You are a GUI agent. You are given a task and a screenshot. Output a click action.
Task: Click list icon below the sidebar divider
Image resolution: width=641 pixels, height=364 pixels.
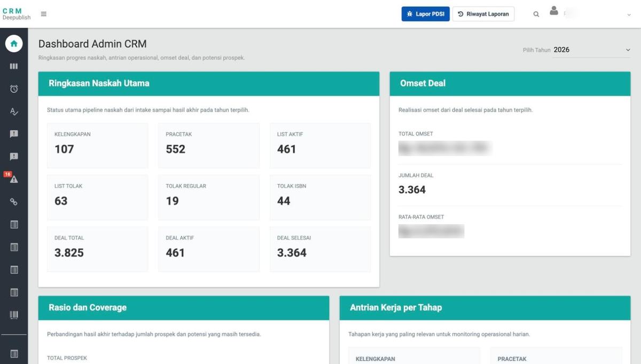tap(14, 353)
